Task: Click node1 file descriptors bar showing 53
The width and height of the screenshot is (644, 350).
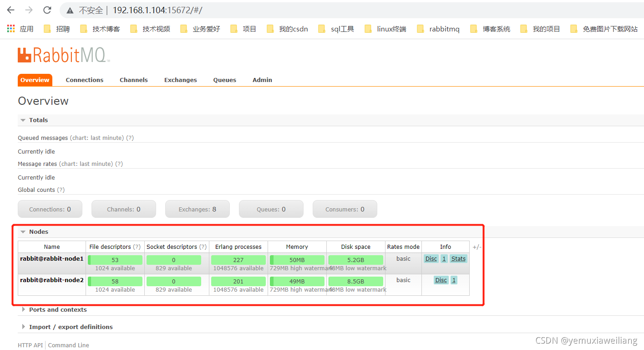Action: pos(115,260)
